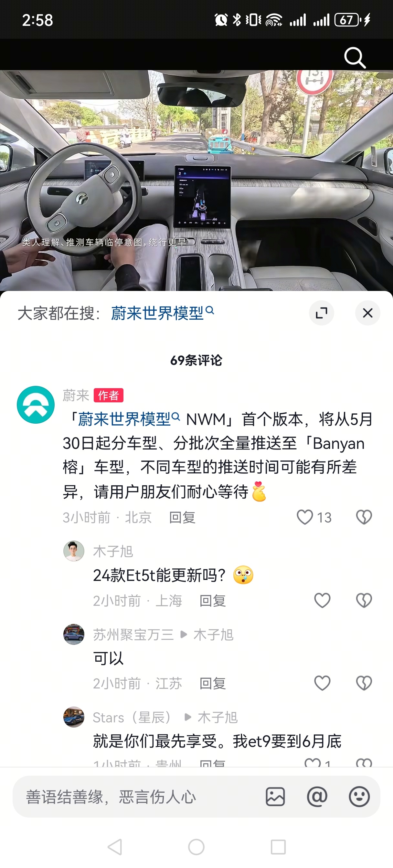Reply to 木子旭's comment
This screenshot has width=393, height=868.
click(x=213, y=600)
